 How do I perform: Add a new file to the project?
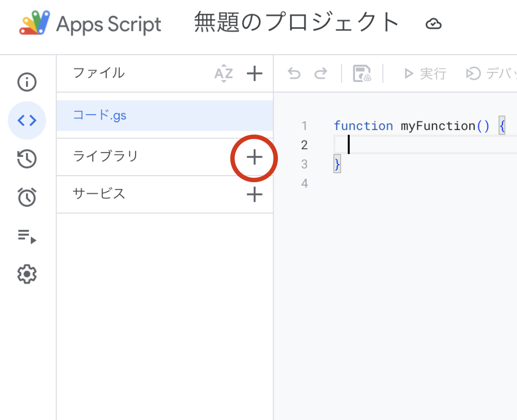click(x=255, y=74)
